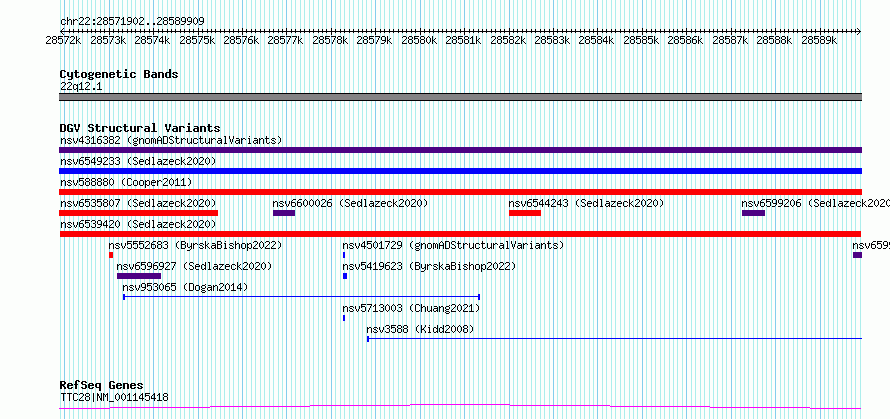This screenshot has height=419, width=890.
Task: Open the nsv4316382 gnomADStructuralVariants label
Action: 171,140
